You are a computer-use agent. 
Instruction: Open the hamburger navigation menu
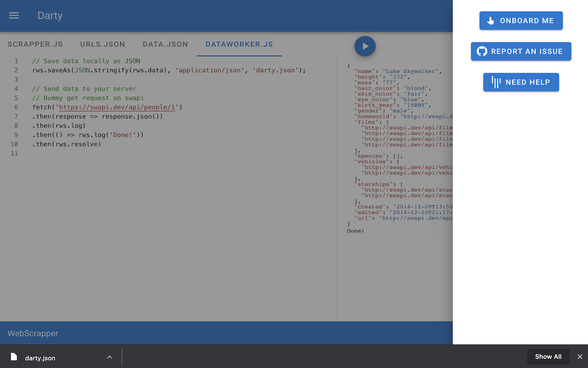coord(14,16)
